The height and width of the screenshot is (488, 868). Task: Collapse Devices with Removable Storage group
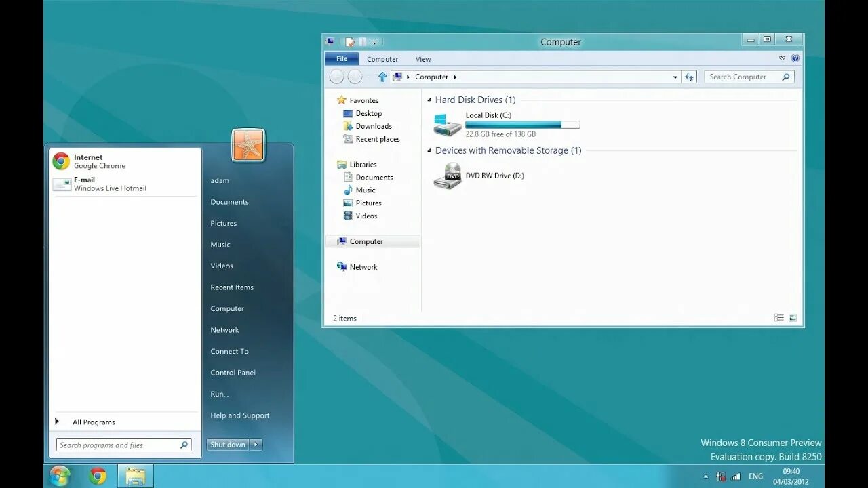pyautogui.click(x=430, y=151)
